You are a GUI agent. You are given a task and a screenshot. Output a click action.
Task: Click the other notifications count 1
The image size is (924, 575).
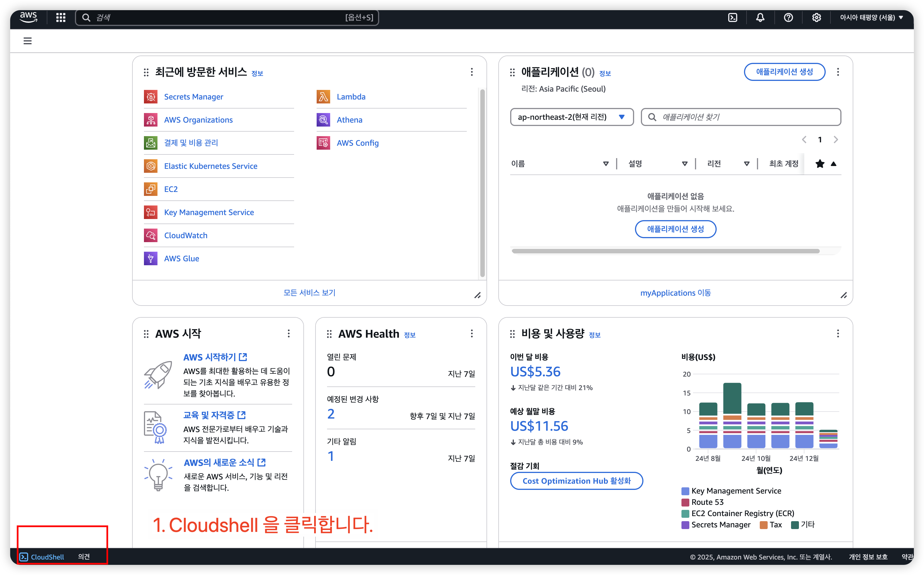[x=331, y=456]
